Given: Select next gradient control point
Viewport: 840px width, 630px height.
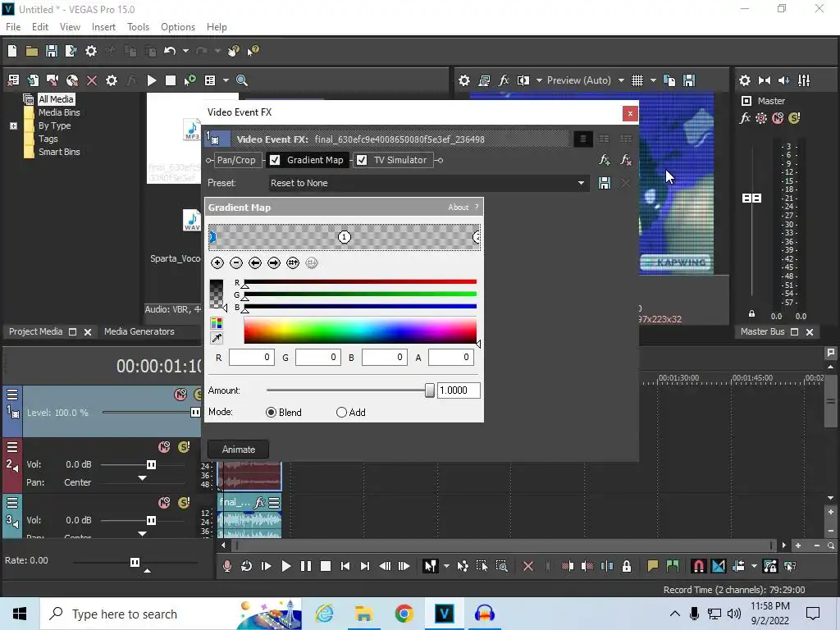Looking at the screenshot, I should 274,262.
